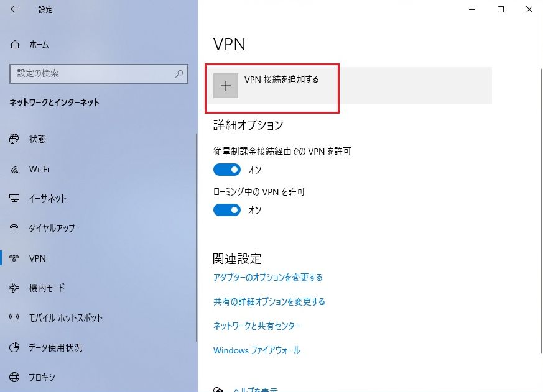The image size is (543, 392).
Task: Open アダプターのオプションを変更する link
Action: click(x=267, y=278)
